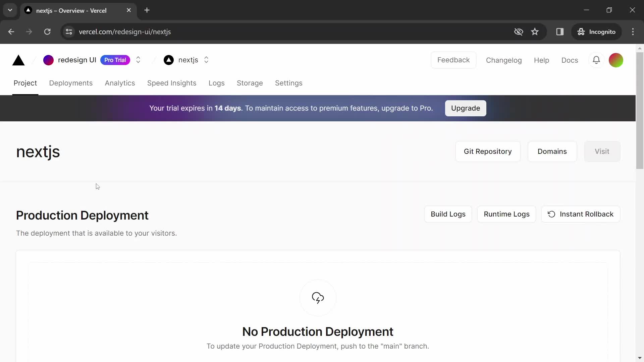The height and width of the screenshot is (362, 644).
Task: Click the nextjs project logo icon
Action: [169, 60]
